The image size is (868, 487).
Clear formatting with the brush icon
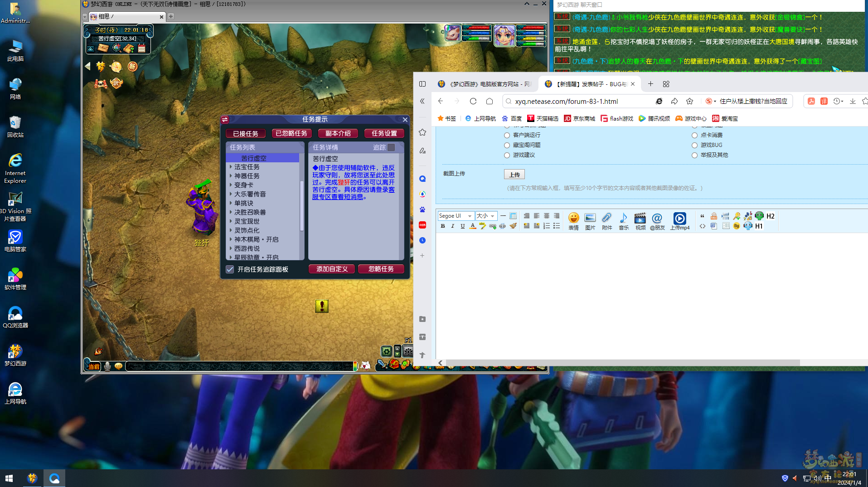[x=513, y=226]
